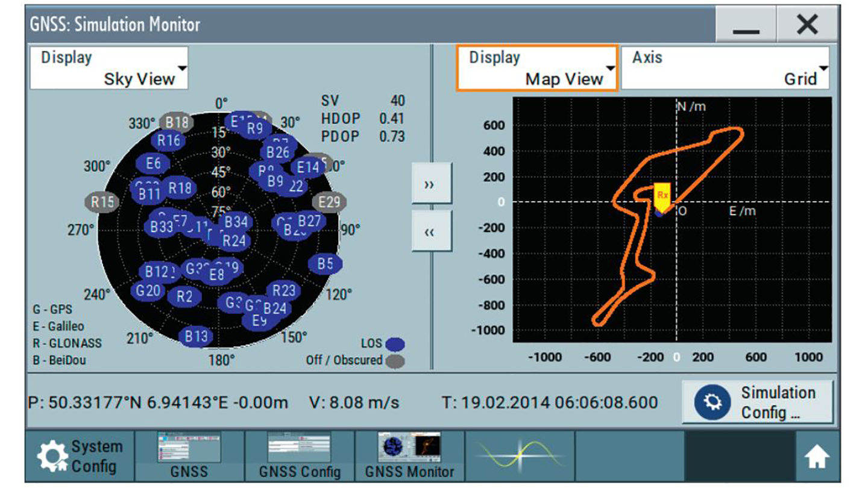Click the obscured satellite R15 marker
Image resolution: width=868 pixels, height=488 pixels.
(x=102, y=202)
